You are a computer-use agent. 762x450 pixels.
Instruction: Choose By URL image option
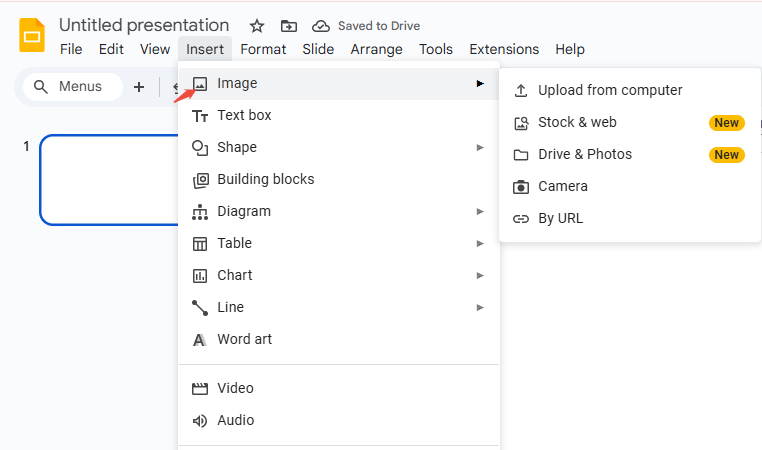(560, 218)
